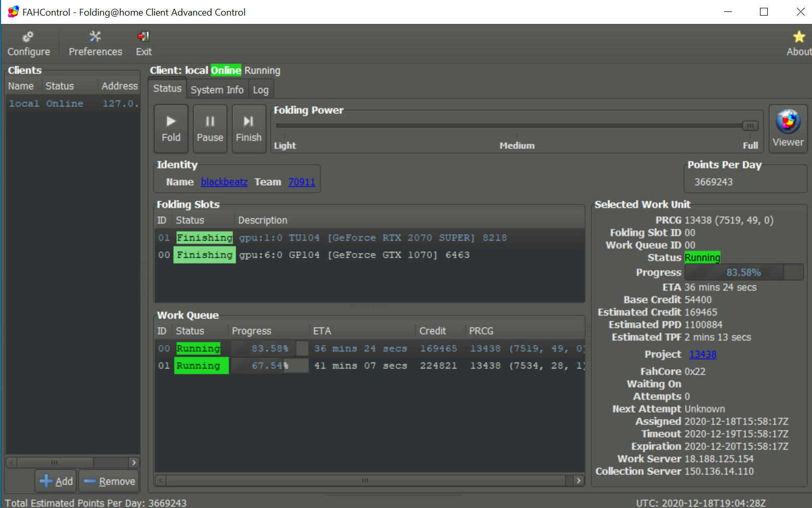Click the Finish button
Image resolution: width=812 pixels, height=508 pixels.
(x=249, y=128)
